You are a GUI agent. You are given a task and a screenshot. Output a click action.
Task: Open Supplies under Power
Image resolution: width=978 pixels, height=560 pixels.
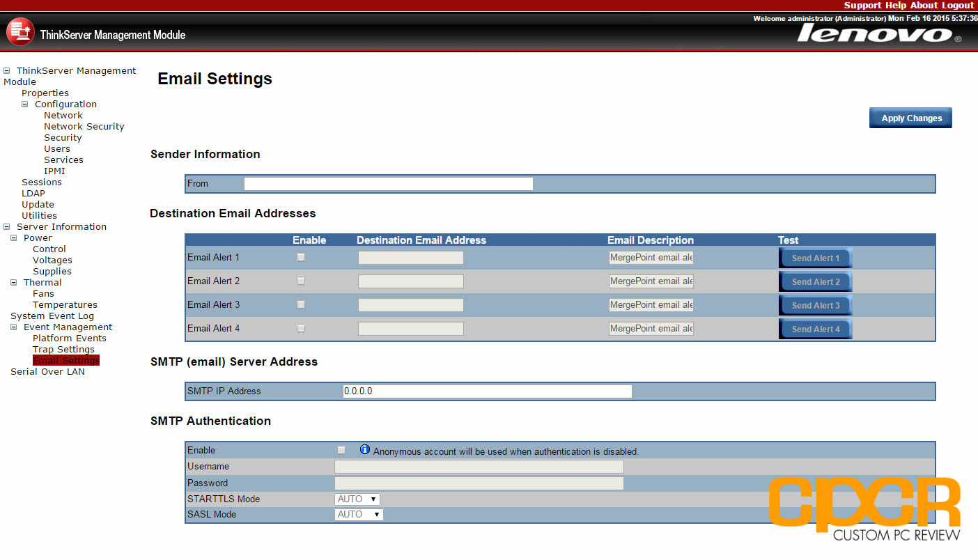[x=52, y=271]
